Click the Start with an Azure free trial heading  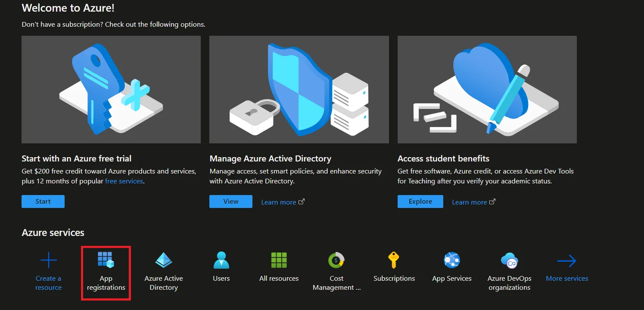click(77, 158)
